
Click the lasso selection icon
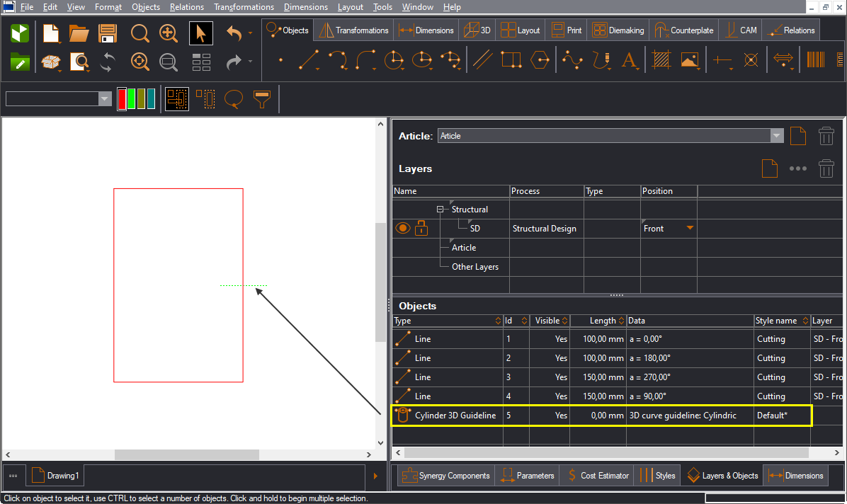pyautogui.click(x=234, y=99)
